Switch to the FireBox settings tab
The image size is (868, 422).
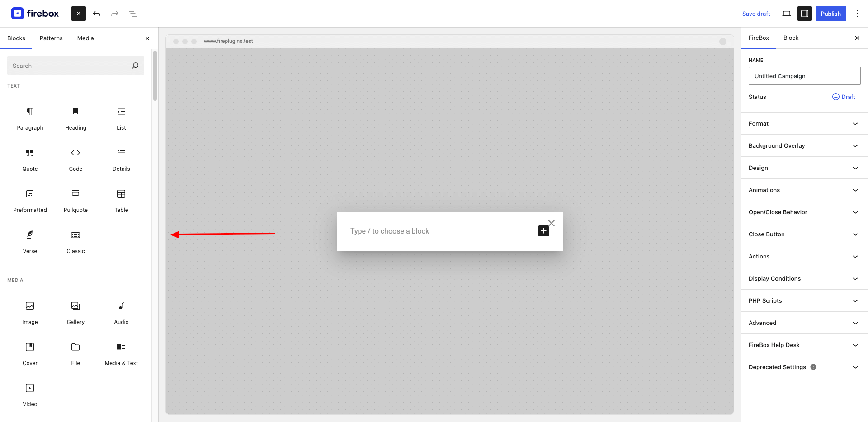coord(759,38)
